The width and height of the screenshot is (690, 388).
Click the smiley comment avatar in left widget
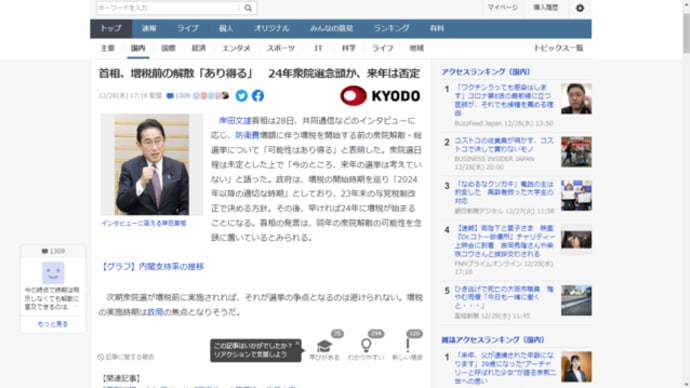coord(53,273)
